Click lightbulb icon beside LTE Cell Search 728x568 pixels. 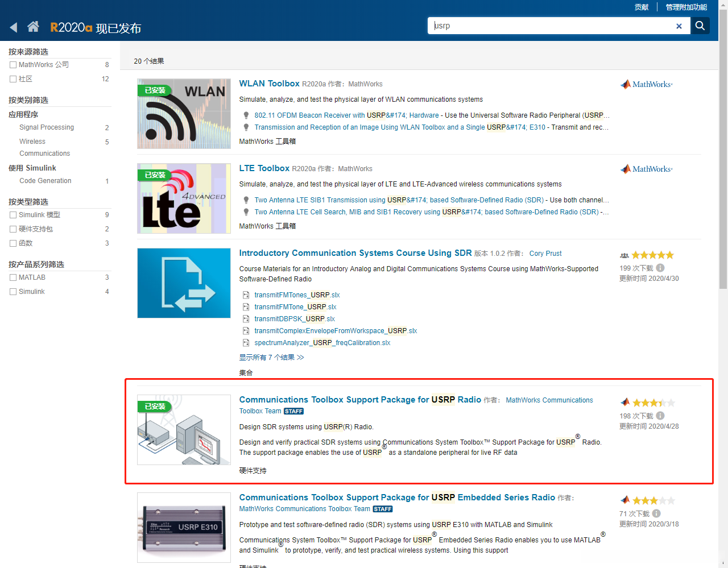pyautogui.click(x=246, y=212)
